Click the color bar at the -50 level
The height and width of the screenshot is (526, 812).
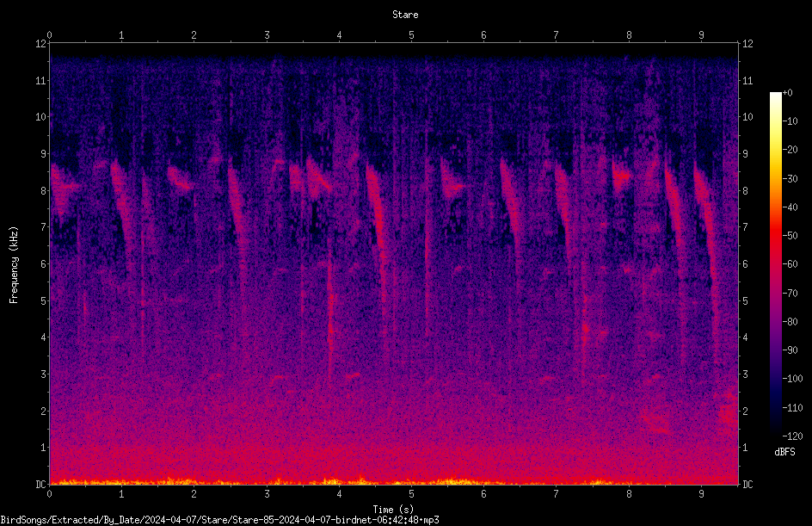point(775,235)
